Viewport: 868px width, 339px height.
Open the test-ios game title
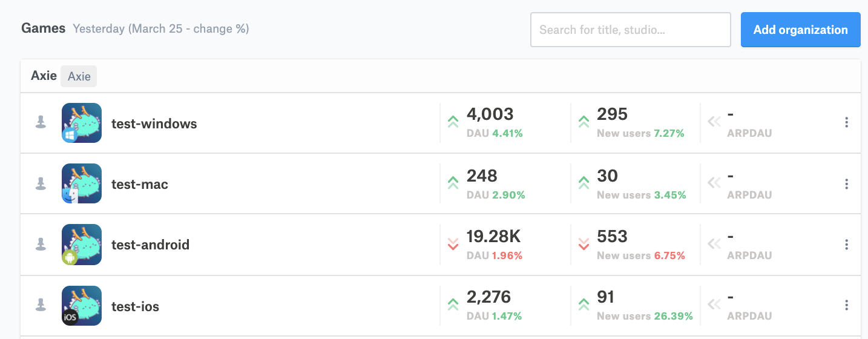tap(135, 306)
